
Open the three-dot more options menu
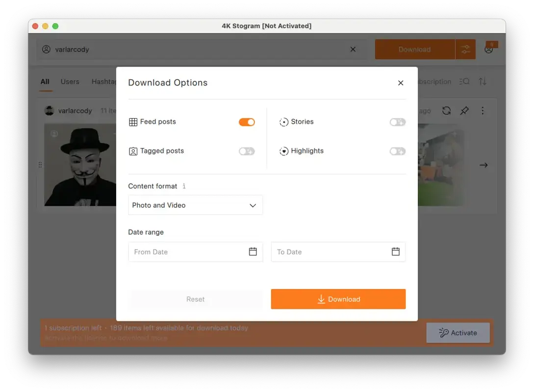click(483, 111)
